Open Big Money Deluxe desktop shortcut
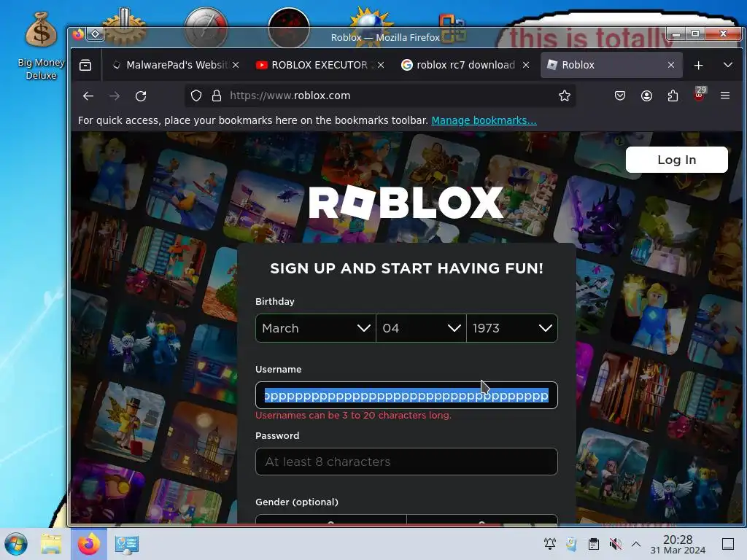The height and width of the screenshot is (560, 747). tap(41, 45)
